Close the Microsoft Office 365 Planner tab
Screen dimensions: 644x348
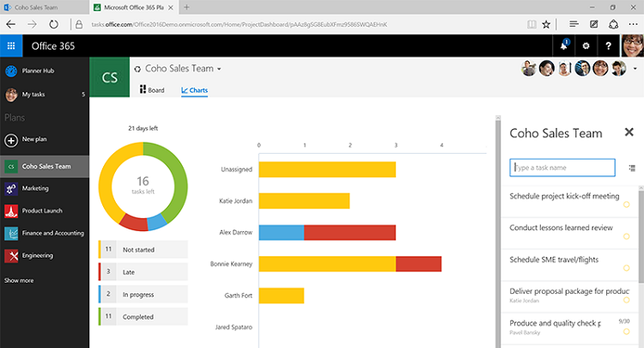tap(171, 8)
